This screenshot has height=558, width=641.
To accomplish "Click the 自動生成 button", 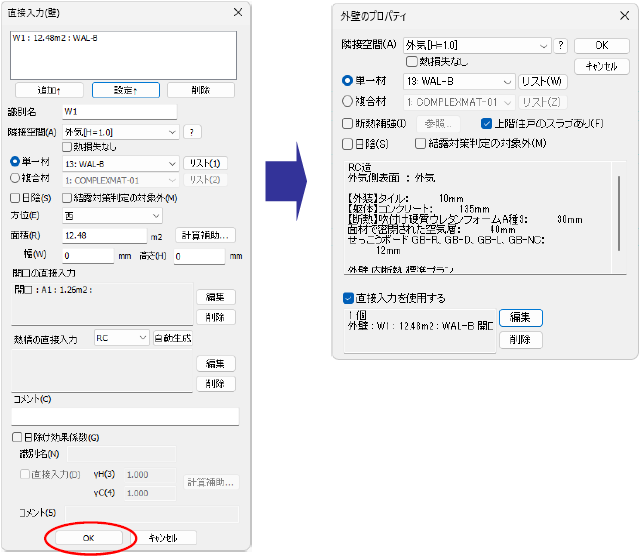I will pyautogui.click(x=173, y=338).
